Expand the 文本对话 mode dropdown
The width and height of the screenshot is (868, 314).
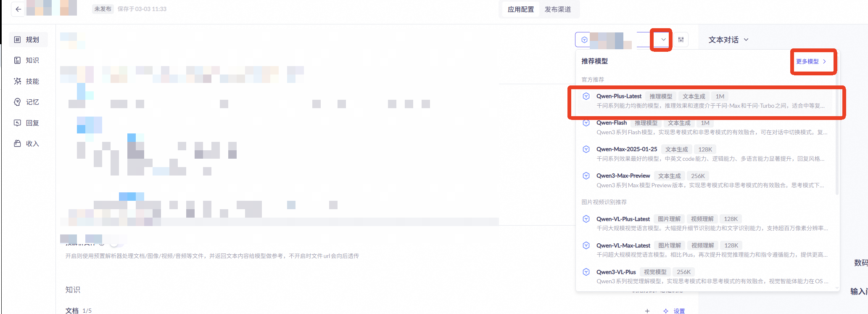(x=728, y=40)
